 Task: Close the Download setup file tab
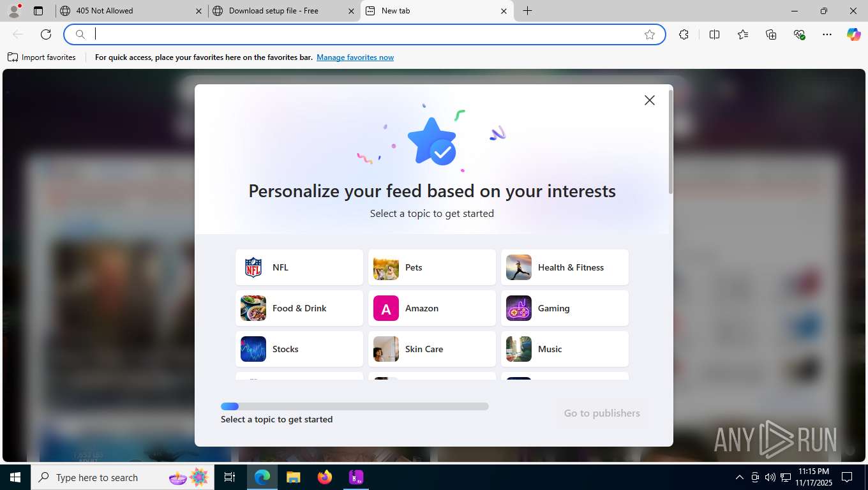tap(351, 11)
